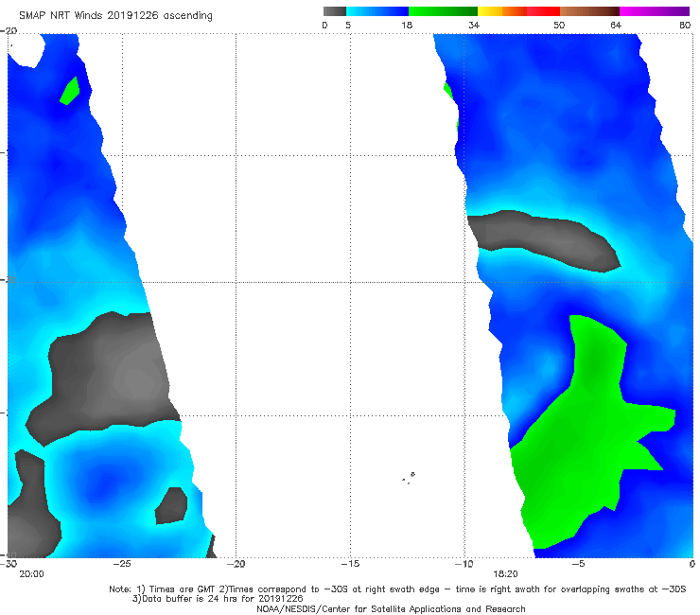Click the small gray patch near bottom of left swath
700x615 pixels.
pos(171,506)
